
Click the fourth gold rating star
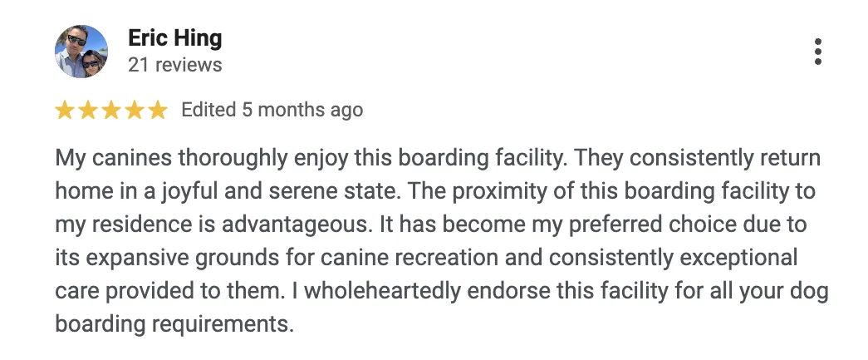pos(134,111)
